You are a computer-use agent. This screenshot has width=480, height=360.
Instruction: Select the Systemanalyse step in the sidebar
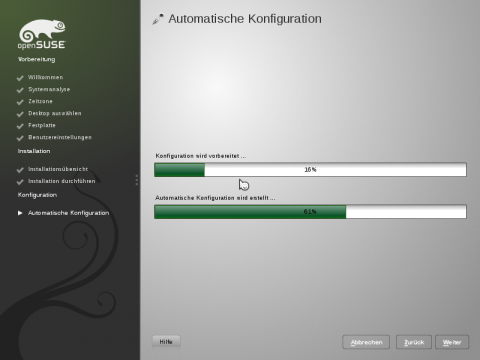[x=49, y=89]
